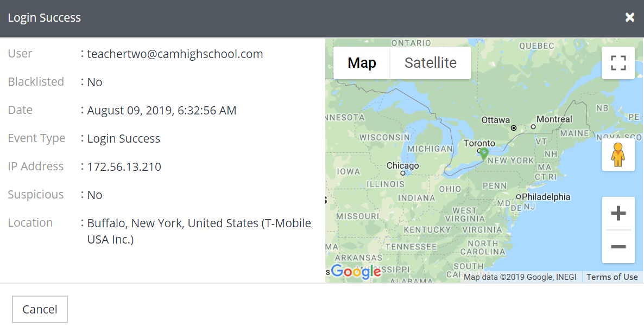Click the Google logo on map
Screen dimensions: 644x333
(x=356, y=271)
